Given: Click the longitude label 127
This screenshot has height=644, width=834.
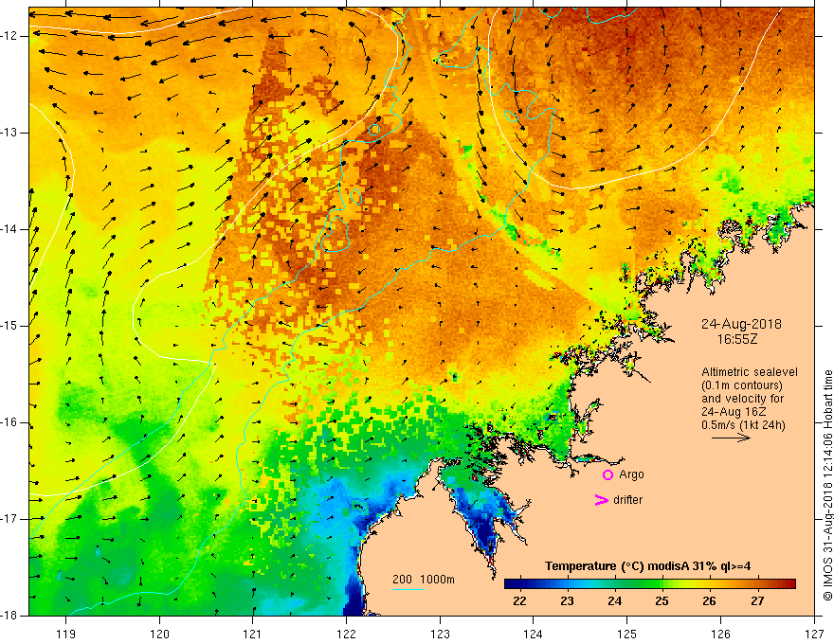Looking at the screenshot, I should click(x=814, y=634).
